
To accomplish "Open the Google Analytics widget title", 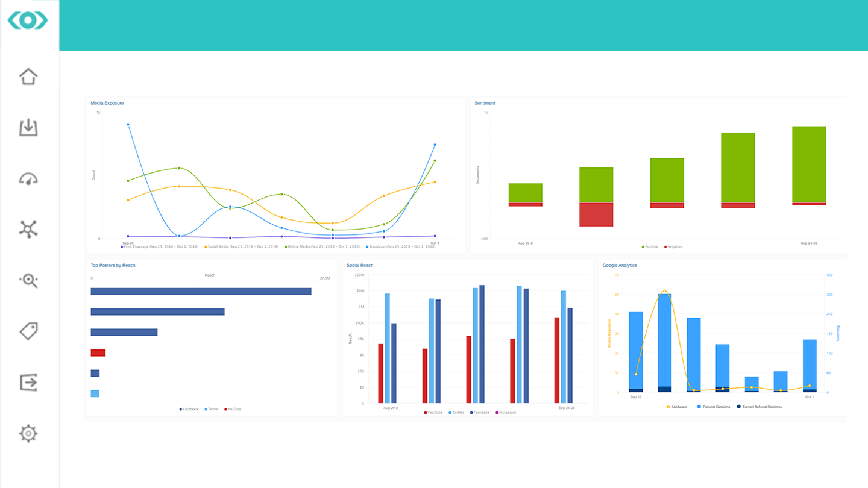I will (619, 265).
